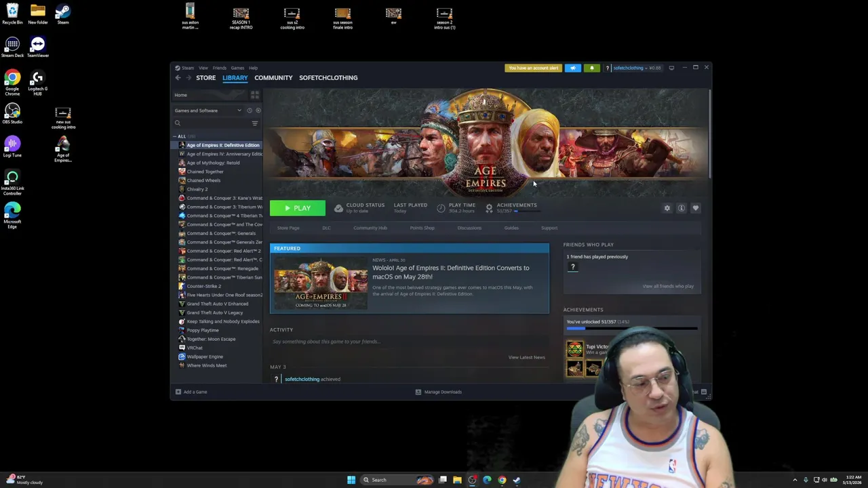
Task: Open the Steam menu
Action: tap(184, 68)
